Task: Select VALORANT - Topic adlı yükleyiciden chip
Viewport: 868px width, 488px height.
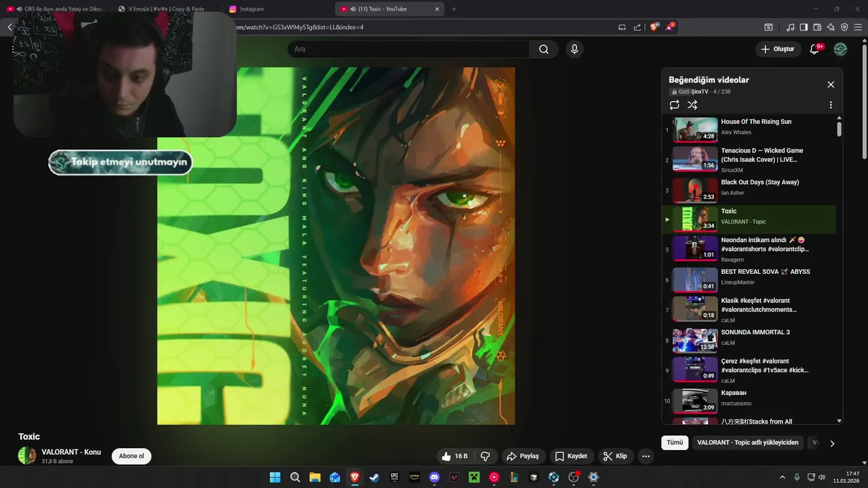Action: 748,443
